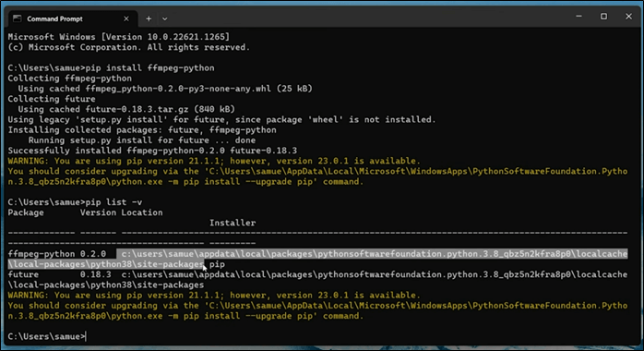Click the 'Collecting future' line

tap(52, 99)
